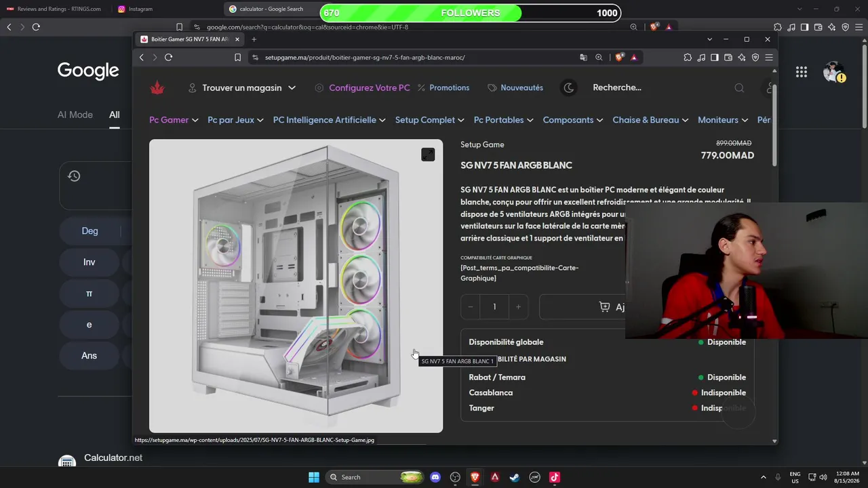Select the All tab on Google results
The height and width of the screenshot is (488, 868).
click(114, 115)
